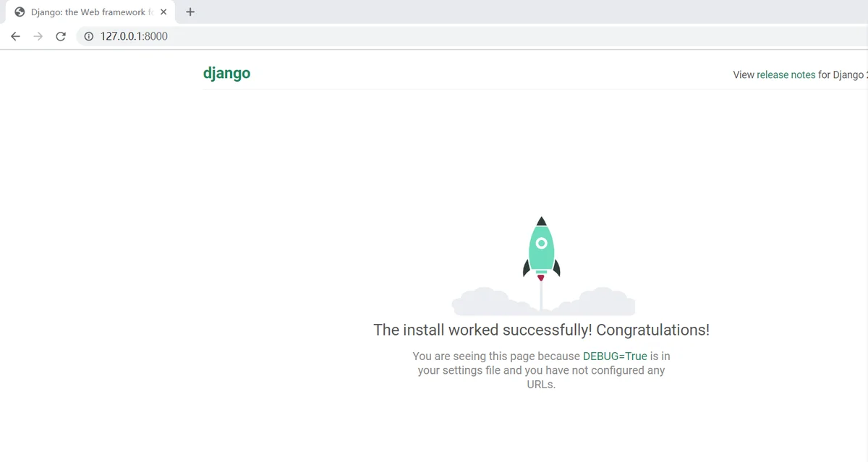
Task: Close the Django browser tab
Action: [163, 12]
